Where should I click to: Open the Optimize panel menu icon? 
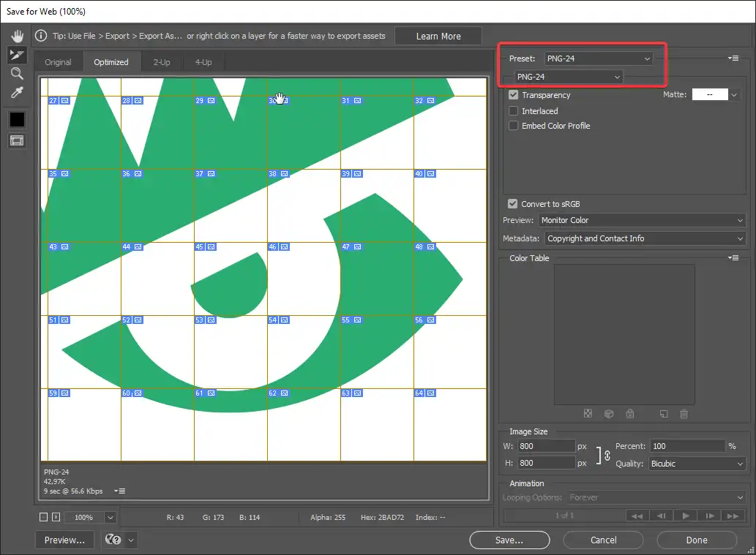tap(733, 58)
